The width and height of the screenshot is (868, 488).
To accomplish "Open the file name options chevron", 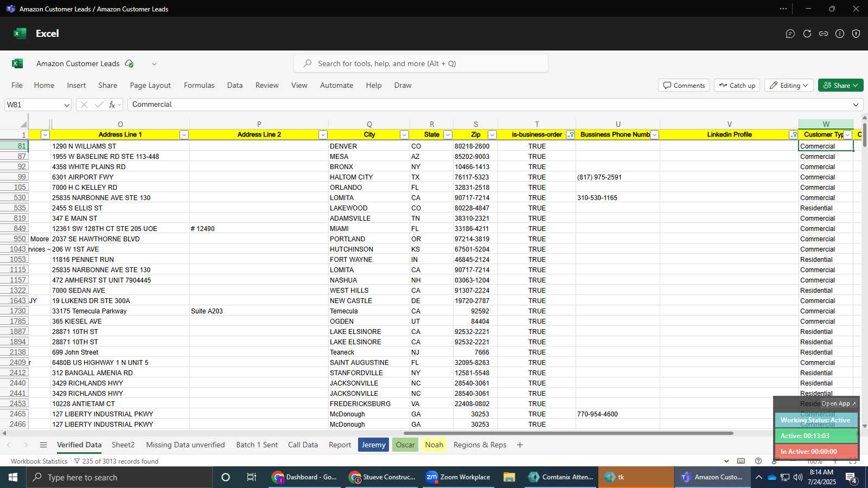I will (154, 63).
